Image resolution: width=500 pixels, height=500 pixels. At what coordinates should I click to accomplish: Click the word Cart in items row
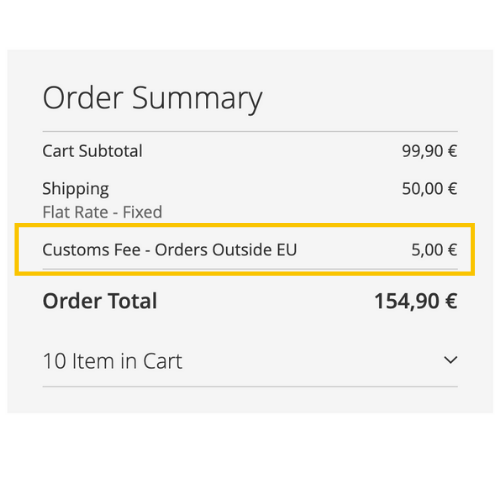pos(163,361)
